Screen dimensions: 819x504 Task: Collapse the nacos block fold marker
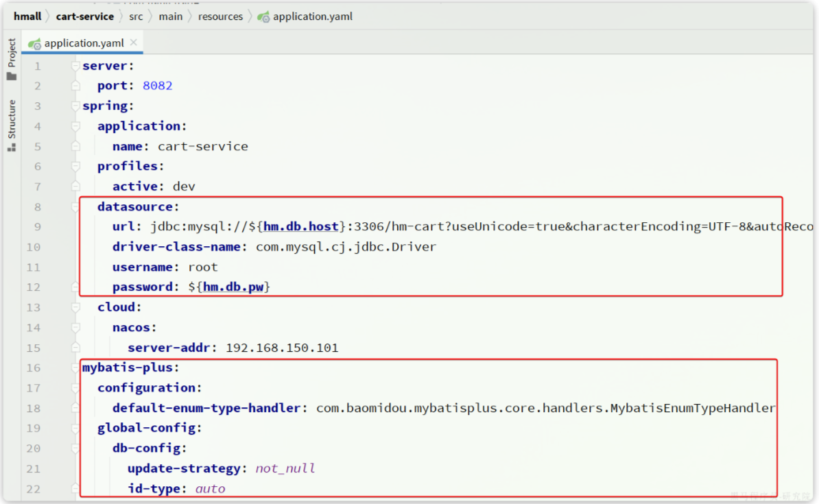point(75,328)
